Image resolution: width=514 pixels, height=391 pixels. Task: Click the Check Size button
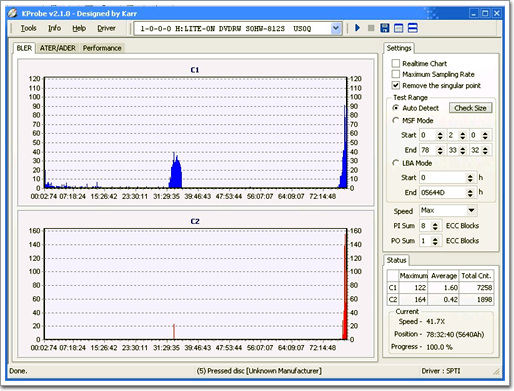point(470,108)
